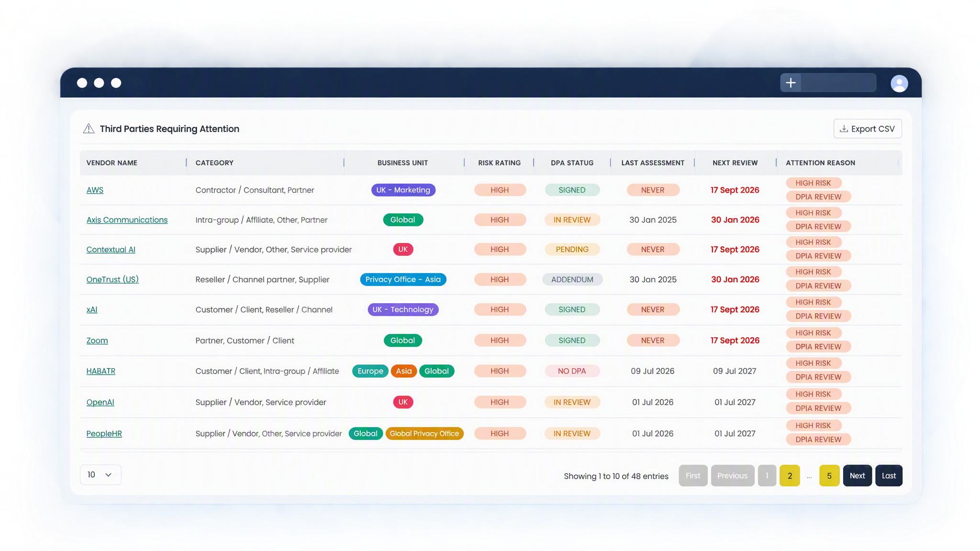
Task: Open the Zoom vendor link
Action: coord(97,341)
